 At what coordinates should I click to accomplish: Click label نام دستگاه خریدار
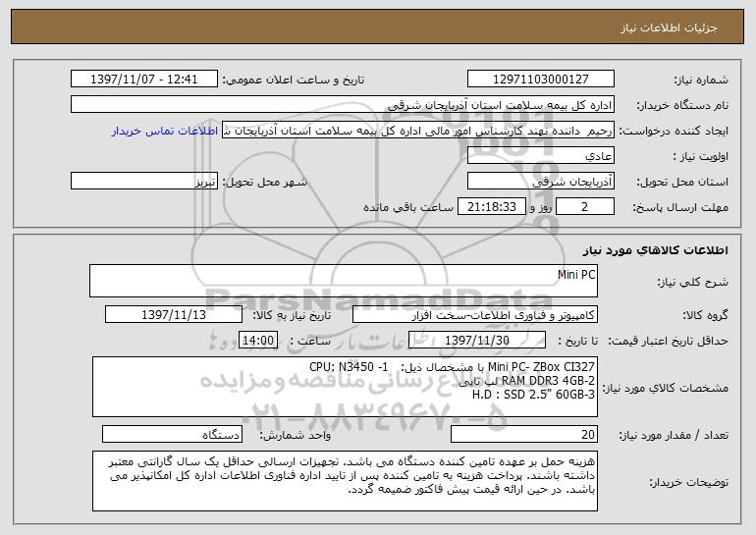(682, 105)
